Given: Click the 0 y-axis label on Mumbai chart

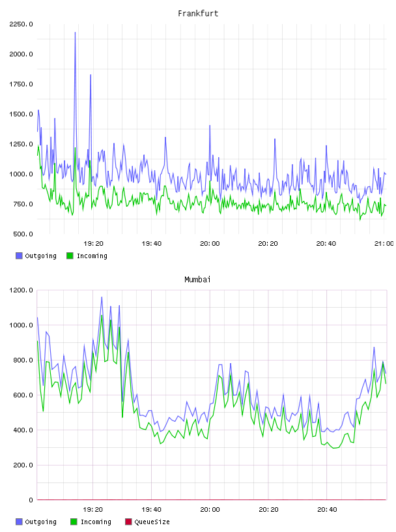Looking at the screenshot, I should coord(31,500).
